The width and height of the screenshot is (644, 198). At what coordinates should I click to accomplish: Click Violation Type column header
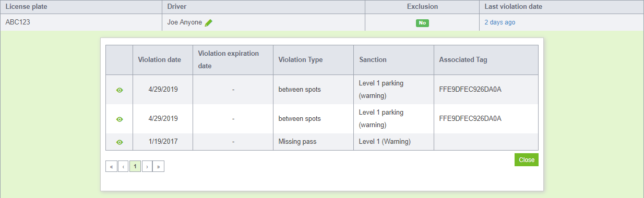click(301, 59)
